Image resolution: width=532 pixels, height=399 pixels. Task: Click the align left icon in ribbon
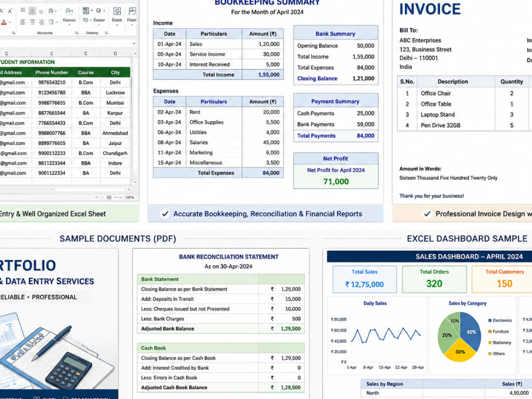(23, 22)
